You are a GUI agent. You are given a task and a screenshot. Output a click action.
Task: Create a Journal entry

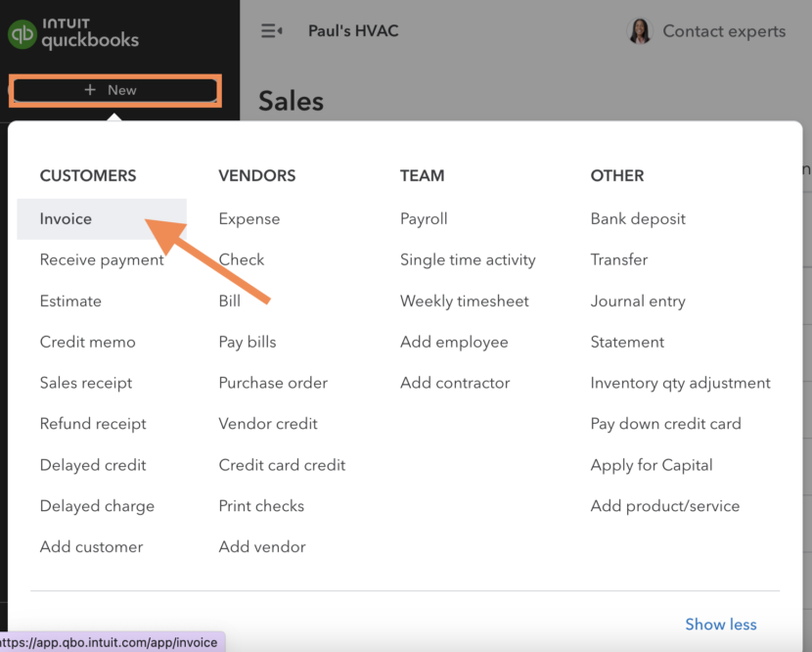tap(638, 301)
